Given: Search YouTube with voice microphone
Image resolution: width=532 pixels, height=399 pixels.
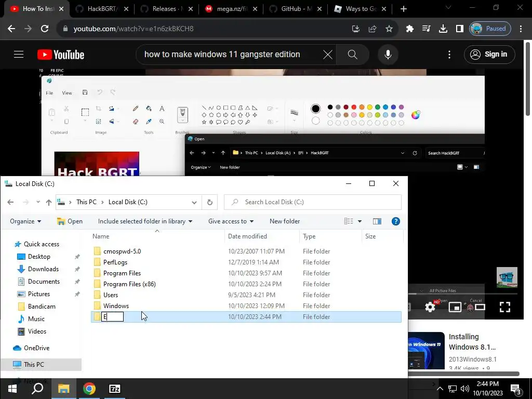Looking at the screenshot, I should coord(388,54).
